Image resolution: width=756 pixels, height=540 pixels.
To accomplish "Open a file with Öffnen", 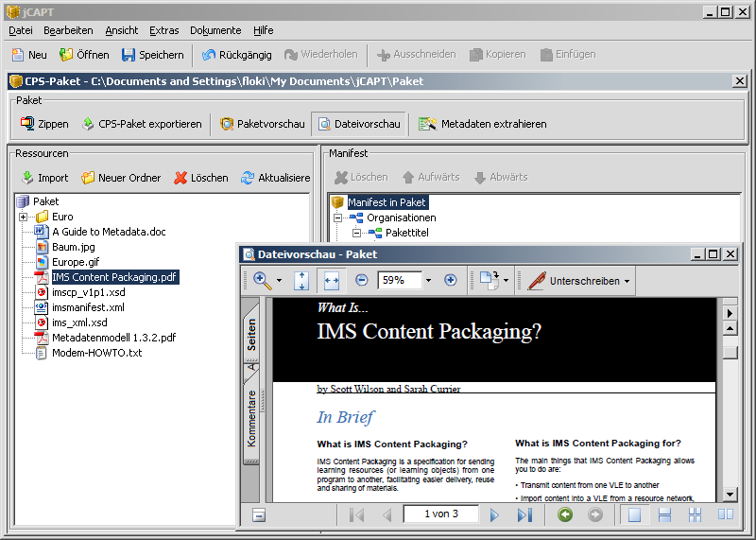I will (84, 55).
